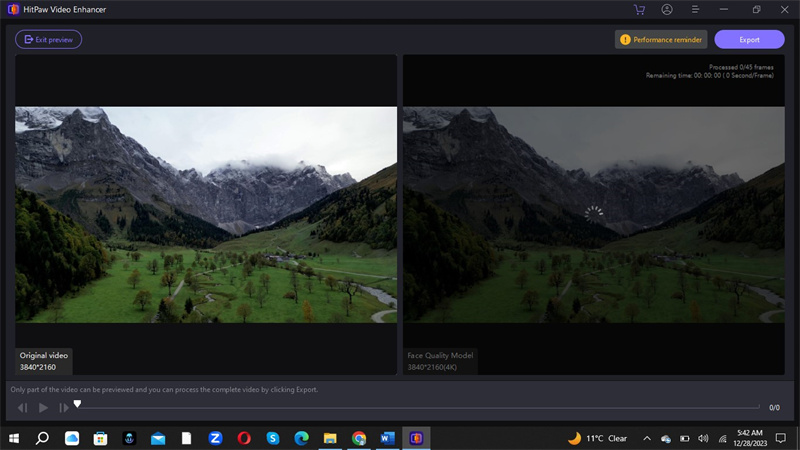Step back to previous frame

tap(22, 407)
